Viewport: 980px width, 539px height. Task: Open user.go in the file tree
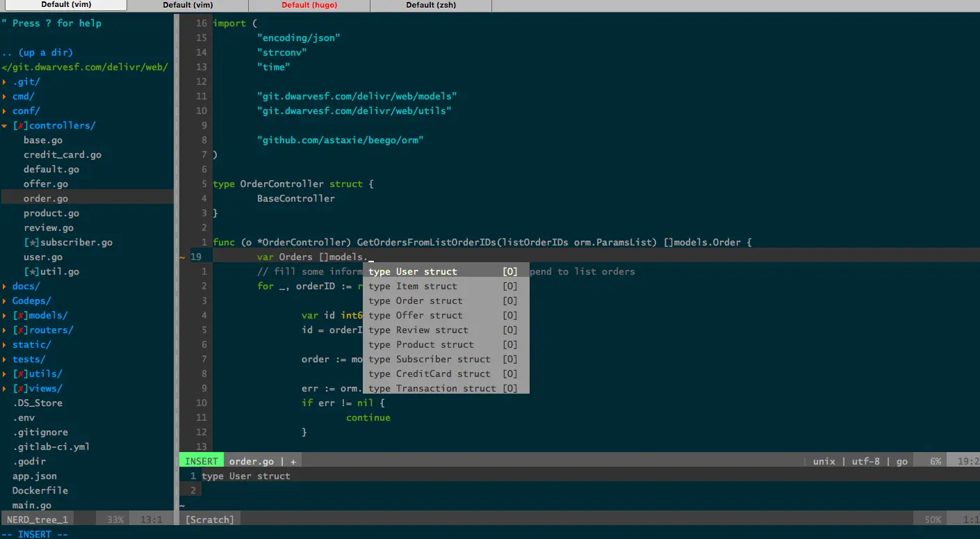(43, 257)
